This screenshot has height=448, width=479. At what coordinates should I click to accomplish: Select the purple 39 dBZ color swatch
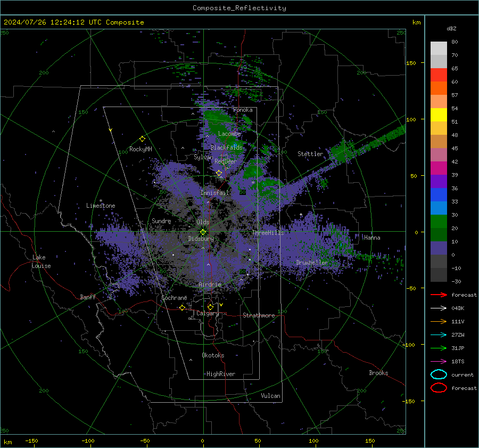pyautogui.click(x=439, y=182)
